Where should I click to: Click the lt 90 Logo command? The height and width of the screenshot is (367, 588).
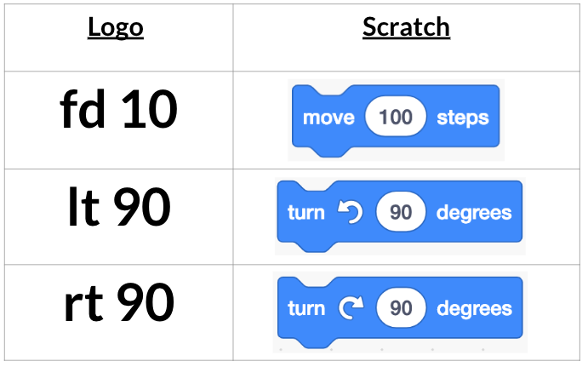[119, 207]
